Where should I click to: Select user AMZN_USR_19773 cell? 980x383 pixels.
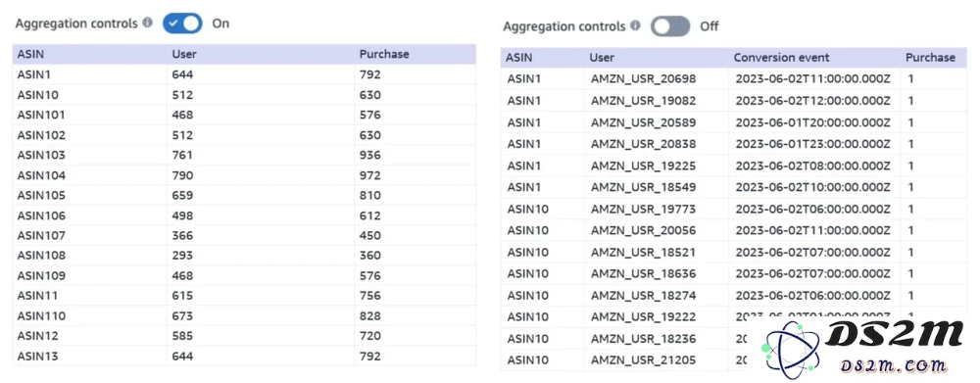[643, 209]
